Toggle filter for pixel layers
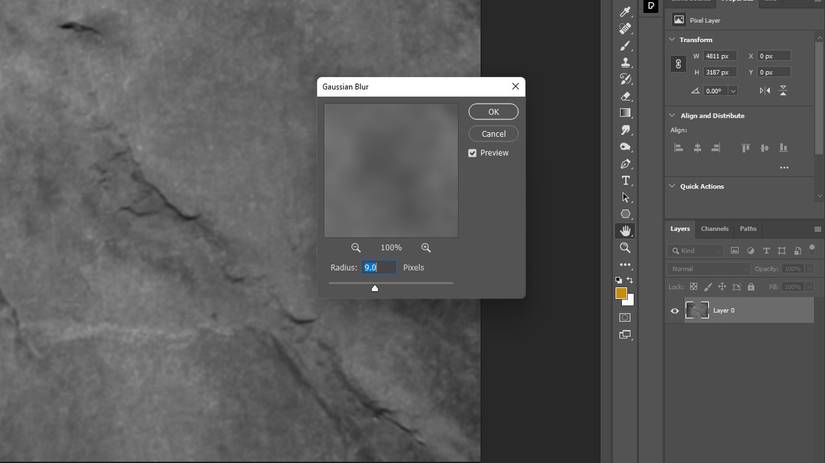 [x=735, y=251]
